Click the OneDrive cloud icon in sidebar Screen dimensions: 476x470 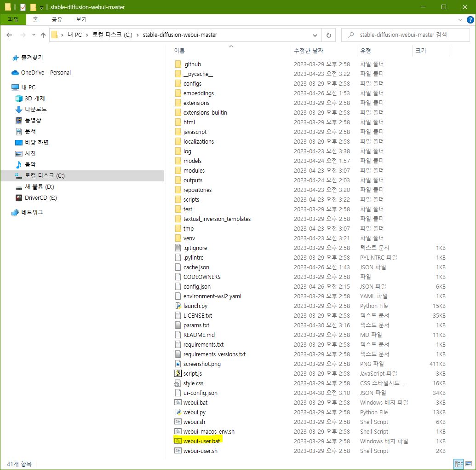point(15,73)
